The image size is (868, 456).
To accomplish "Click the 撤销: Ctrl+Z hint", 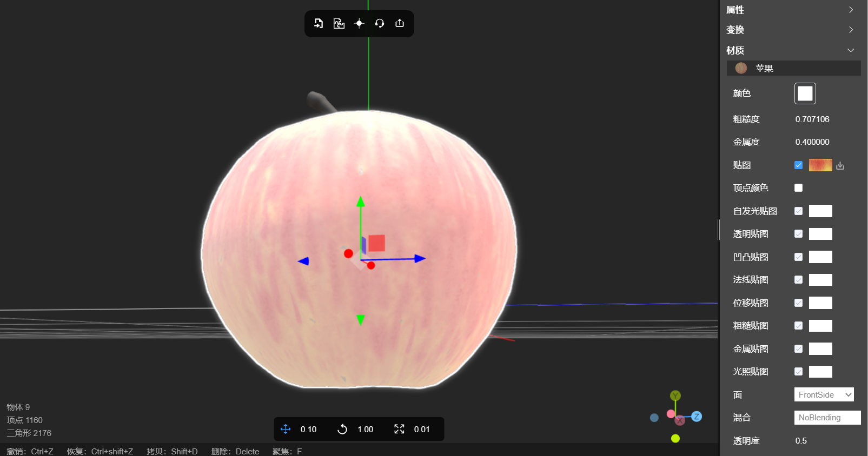I will [30, 451].
